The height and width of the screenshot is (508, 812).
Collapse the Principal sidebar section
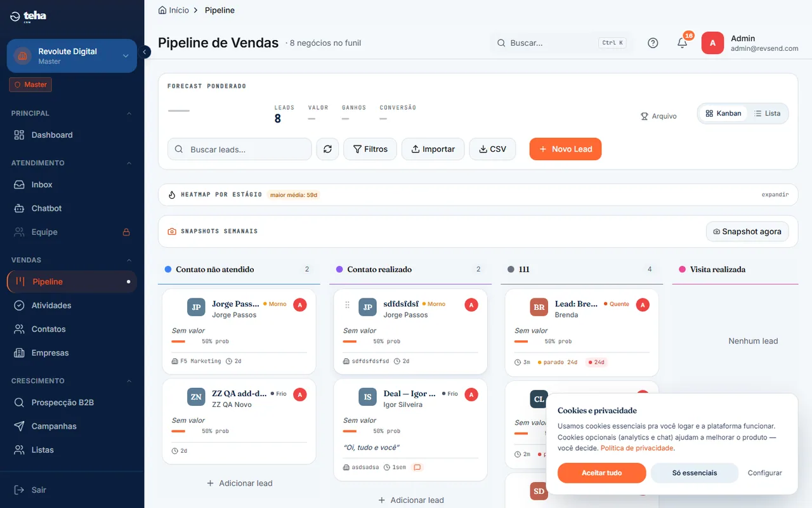(x=129, y=114)
